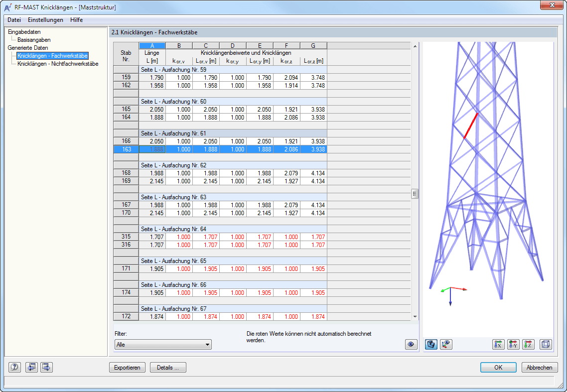567x392 pixels.
Task: Select row header for Stab 169
Action: click(126, 181)
